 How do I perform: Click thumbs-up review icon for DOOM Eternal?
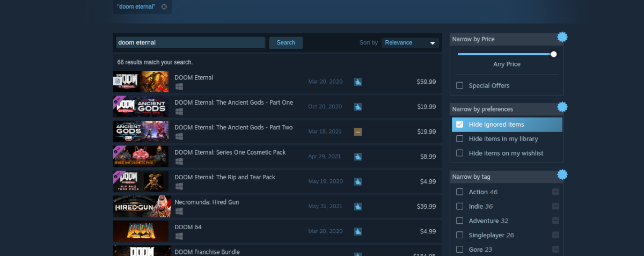358,82
